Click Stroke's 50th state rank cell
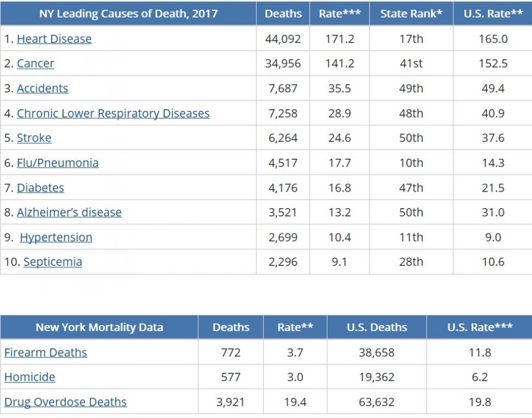The image size is (532, 418). pos(411,138)
